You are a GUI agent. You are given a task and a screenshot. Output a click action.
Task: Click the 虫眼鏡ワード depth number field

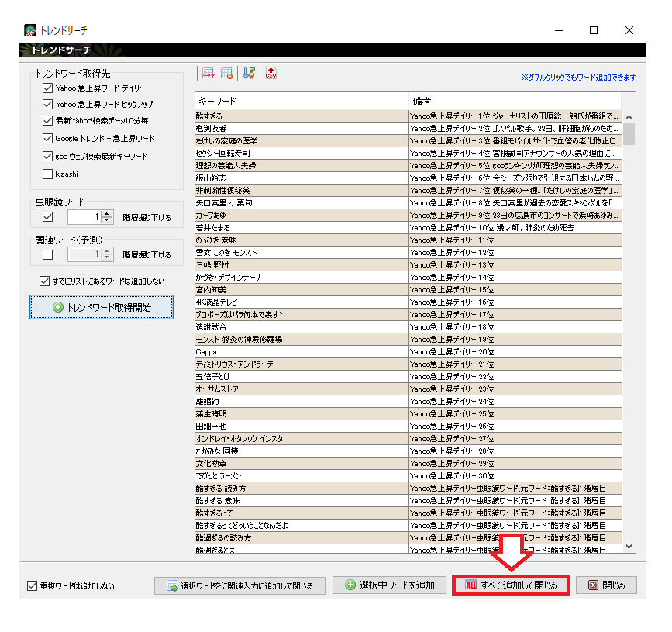84,217
